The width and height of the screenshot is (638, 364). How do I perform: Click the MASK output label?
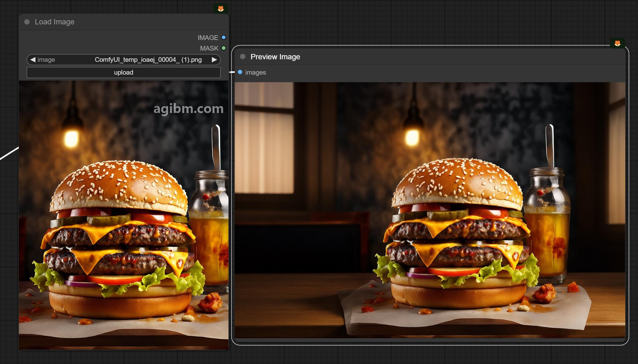[209, 48]
